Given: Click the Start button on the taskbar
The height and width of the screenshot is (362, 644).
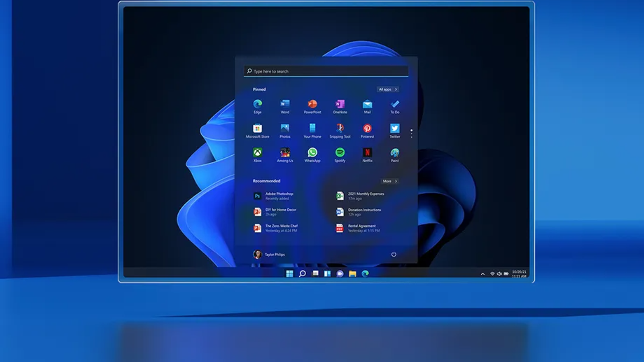Looking at the screenshot, I should tap(289, 274).
